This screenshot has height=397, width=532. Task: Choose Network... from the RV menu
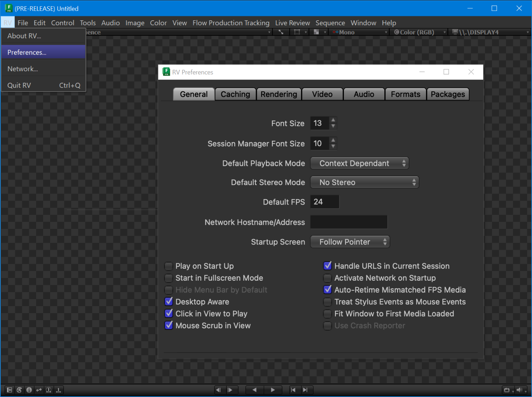(44, 69)
